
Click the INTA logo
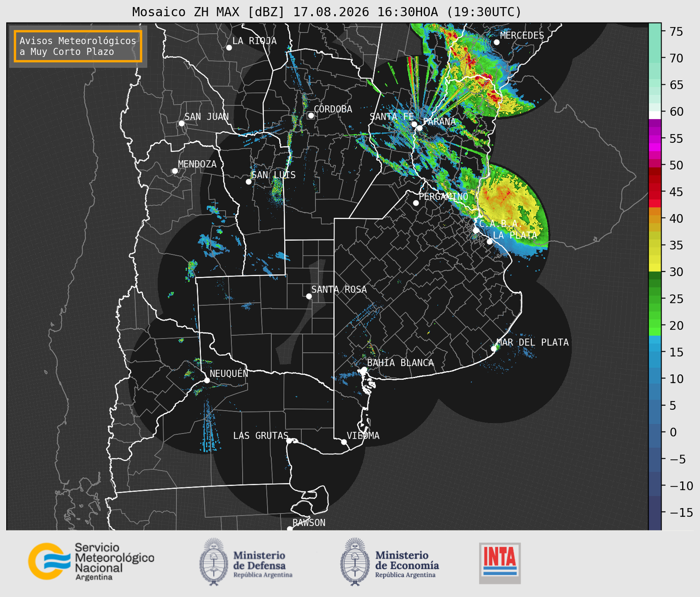click(500, 563)
